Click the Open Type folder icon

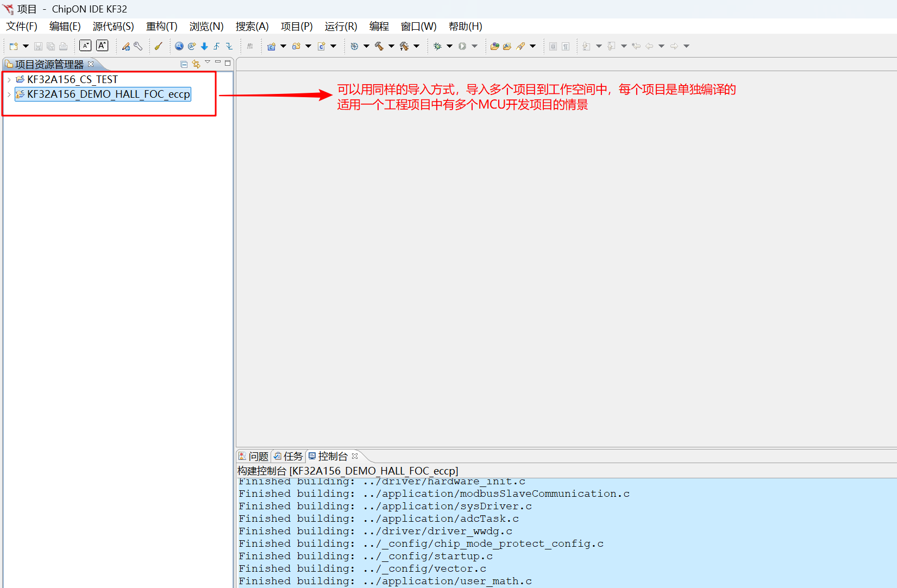(x=494, y=46)
